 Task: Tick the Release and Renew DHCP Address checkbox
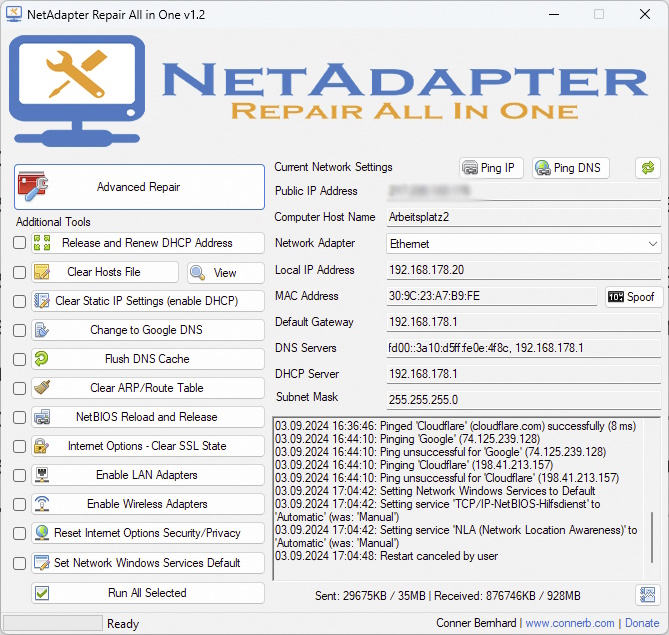pyautogui.click(x=19, y=243)
